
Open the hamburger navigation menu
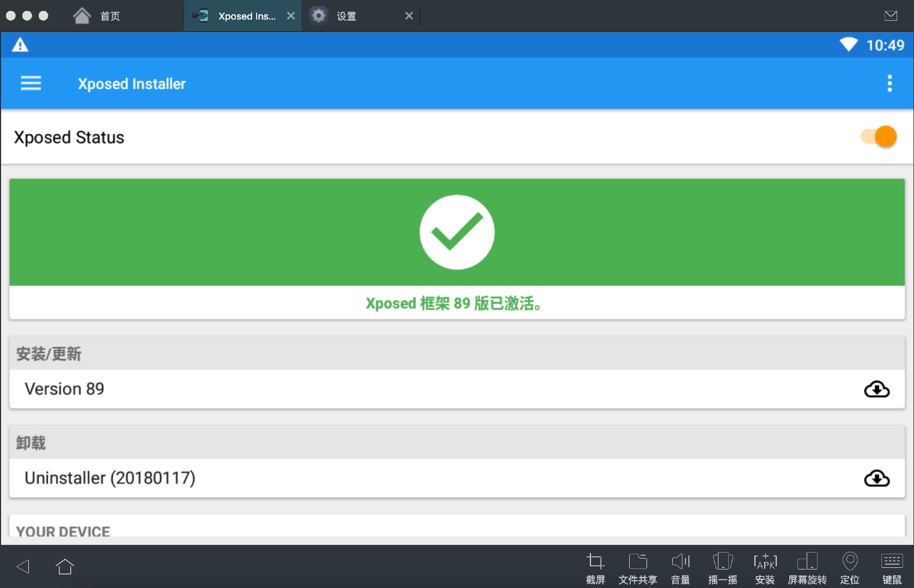pyautogui.click(x=31, y=83)
